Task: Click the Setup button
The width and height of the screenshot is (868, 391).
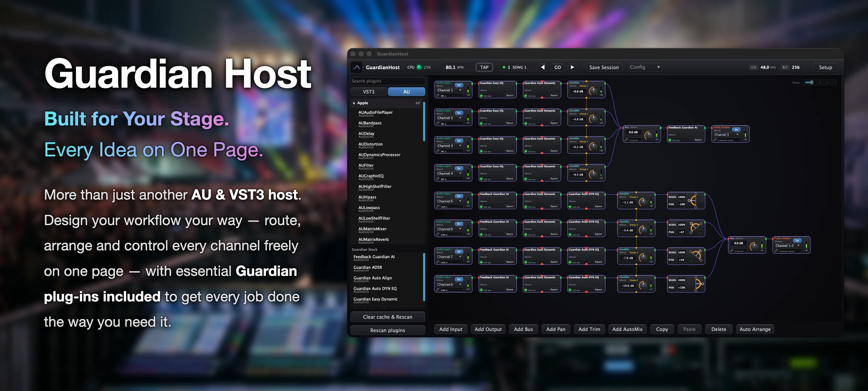Action: 825,67
